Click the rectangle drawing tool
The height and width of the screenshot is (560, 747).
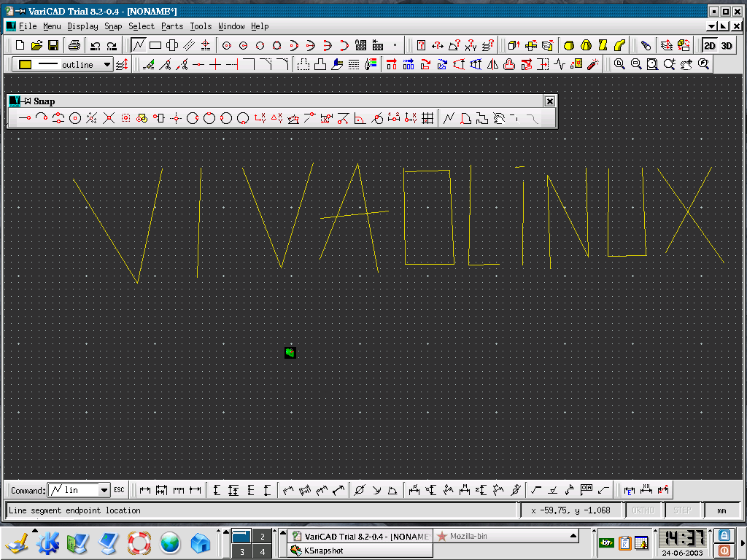[x=155, y=45]
